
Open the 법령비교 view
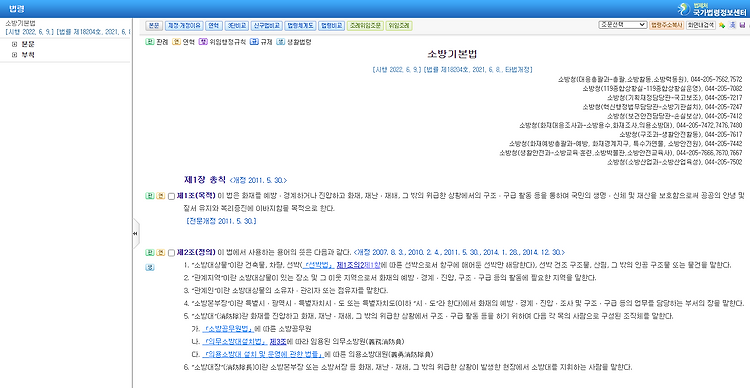point(331,25)
